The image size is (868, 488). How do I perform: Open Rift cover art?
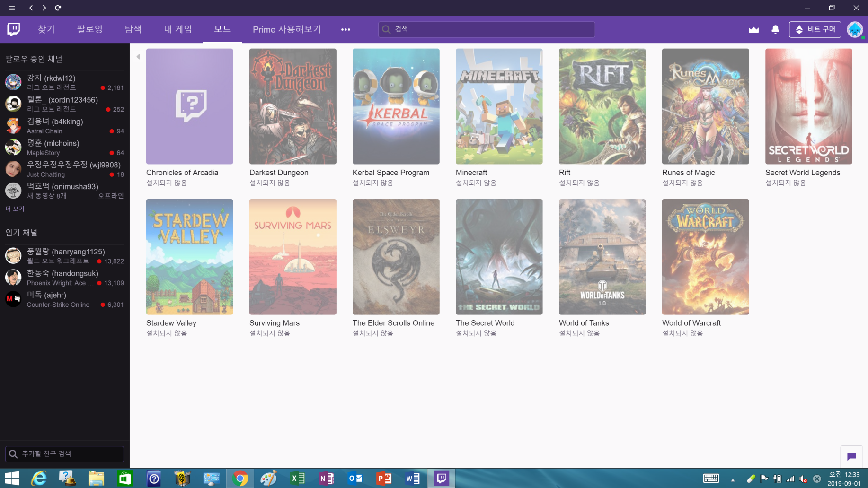[602, 106]
